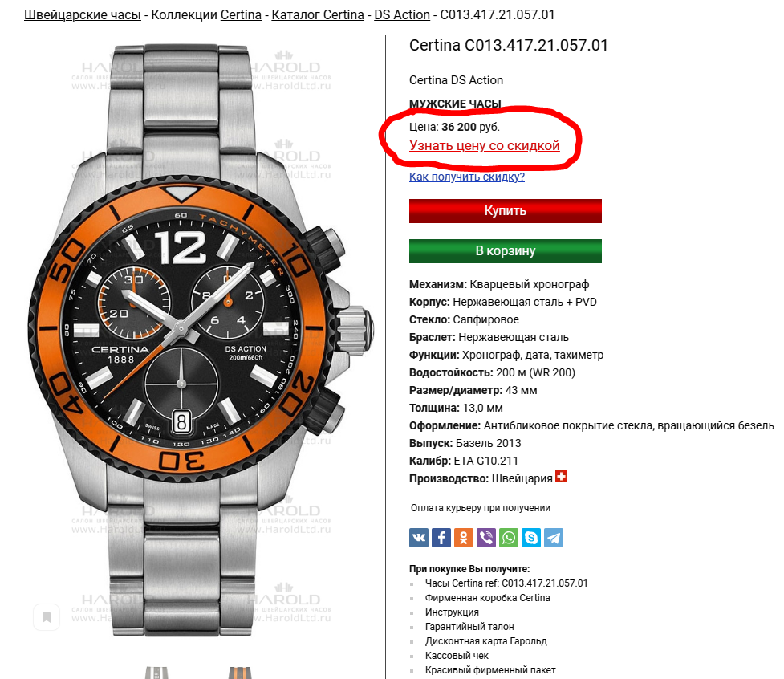Open the DS Action breadcrumb
Screen dimensions: 784x679
click(402, 14)
